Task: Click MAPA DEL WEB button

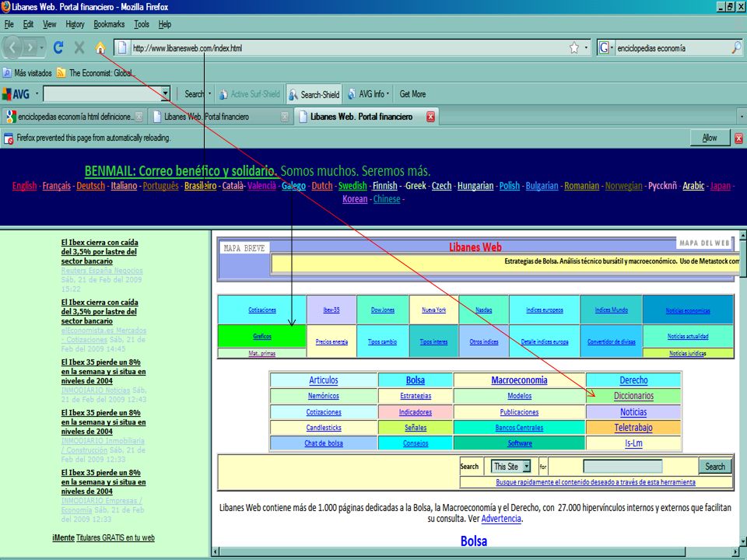Action: click(703, 243)
